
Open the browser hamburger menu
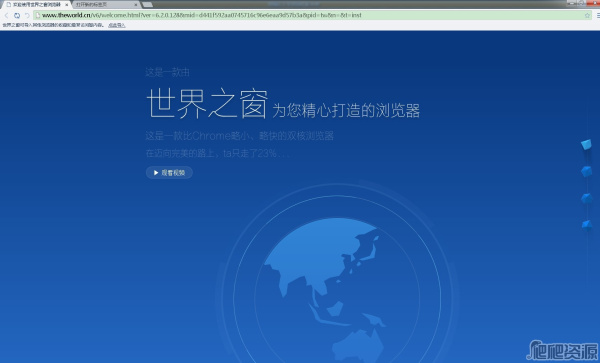coord(598,15)
